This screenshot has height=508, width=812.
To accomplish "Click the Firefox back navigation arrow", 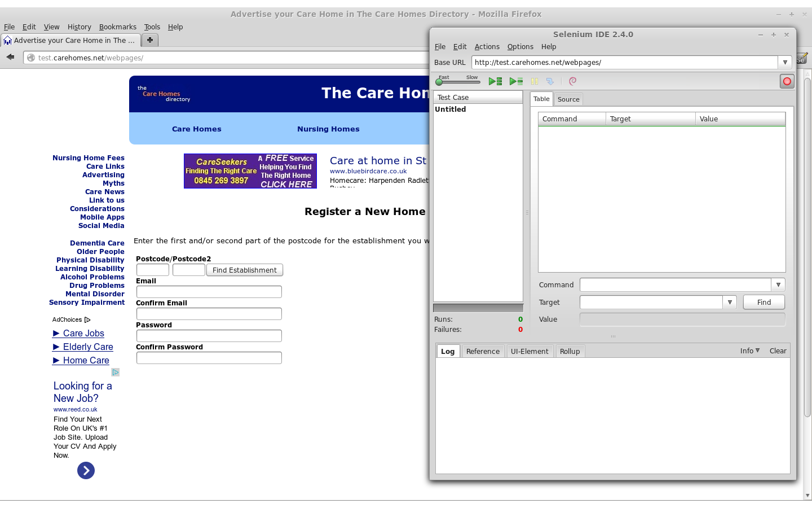I will [10, 57].
